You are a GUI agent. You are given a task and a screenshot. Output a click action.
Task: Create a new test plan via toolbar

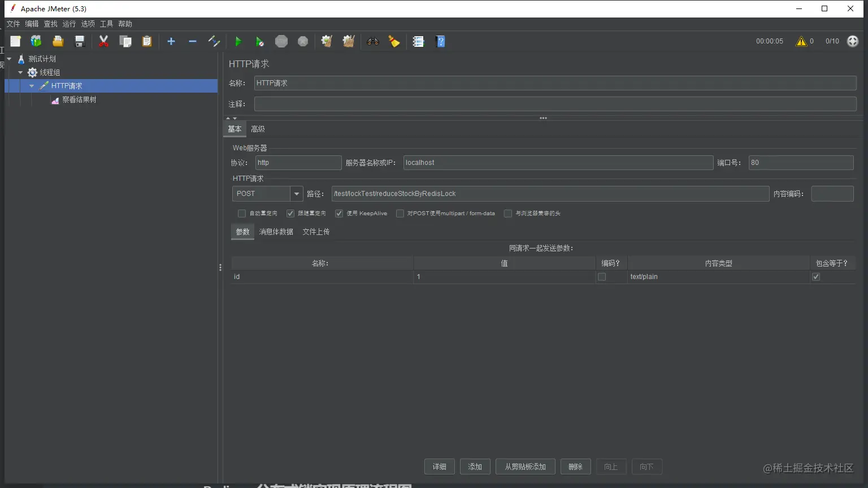pos(15,41)
